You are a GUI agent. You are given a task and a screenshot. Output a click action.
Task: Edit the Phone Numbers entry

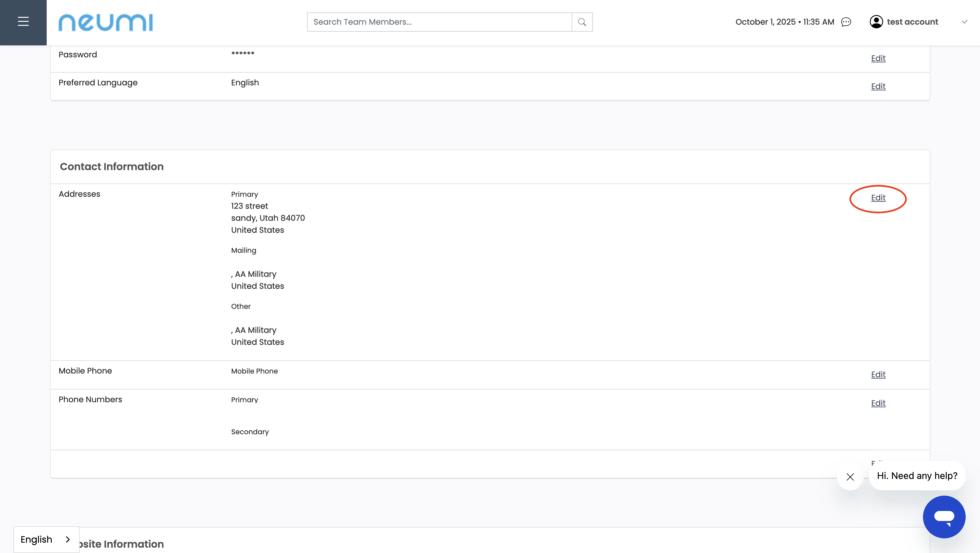point(878,403)
